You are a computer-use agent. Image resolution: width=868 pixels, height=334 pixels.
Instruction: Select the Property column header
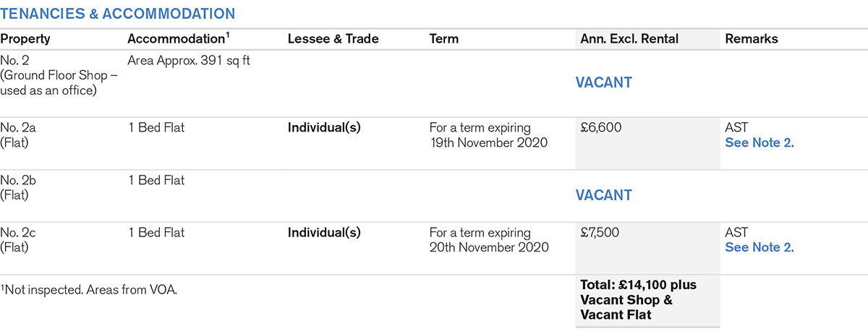click(x=25, y=39)
